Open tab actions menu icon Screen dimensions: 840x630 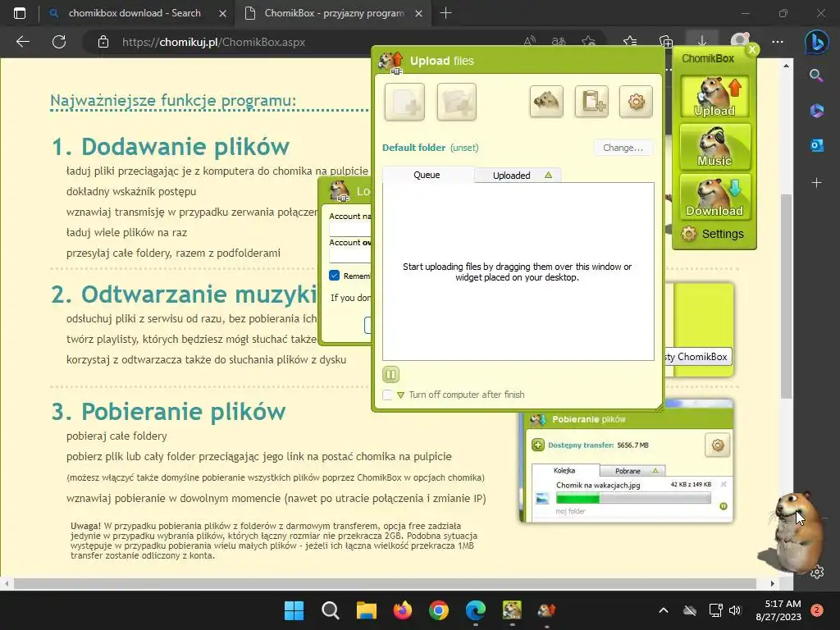pos(20,13)
